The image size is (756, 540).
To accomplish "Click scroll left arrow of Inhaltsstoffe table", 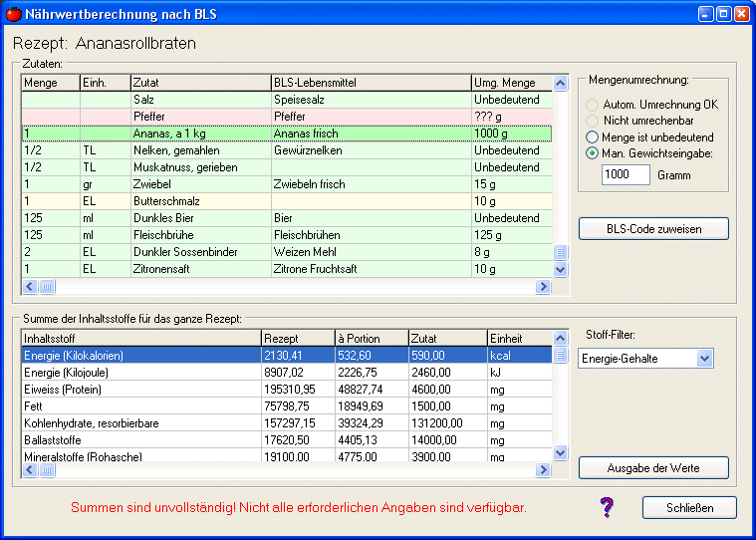I will tap(30, 469).
